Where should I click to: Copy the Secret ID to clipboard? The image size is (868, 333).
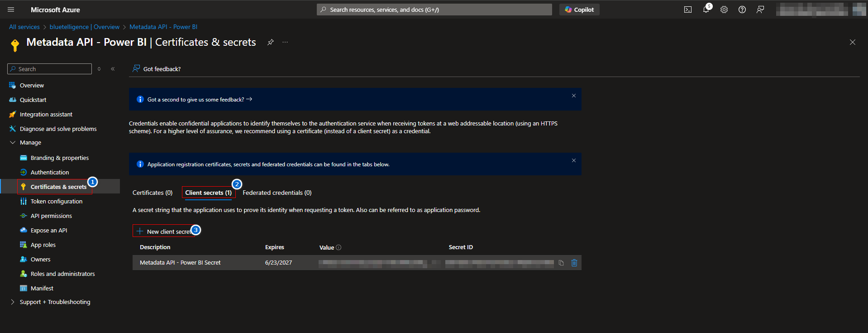coord(561,263)
